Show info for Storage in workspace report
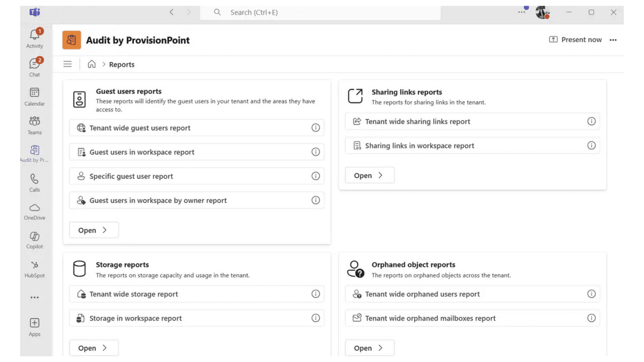644x362 pixels. point(315,318)
